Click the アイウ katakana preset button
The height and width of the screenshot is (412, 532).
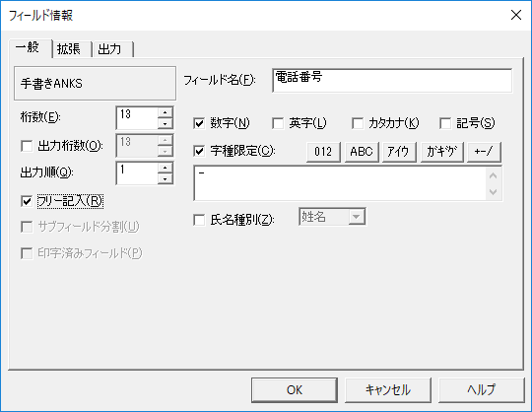coord(399,152)
